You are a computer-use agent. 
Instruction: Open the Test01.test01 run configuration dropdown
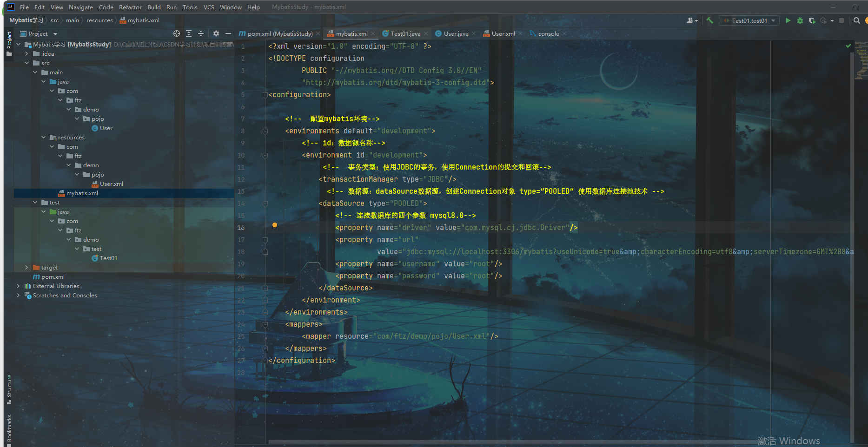click(749, 20)
